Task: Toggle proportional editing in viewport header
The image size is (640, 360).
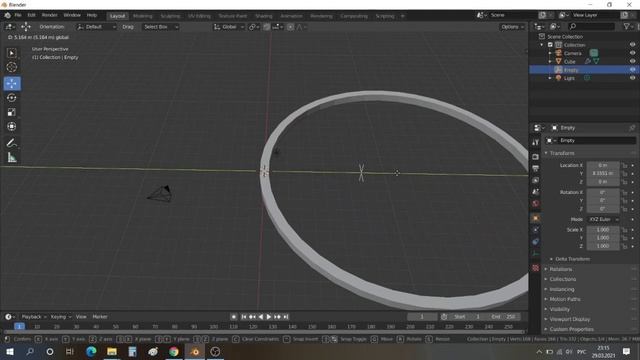Action: [290, 27]
